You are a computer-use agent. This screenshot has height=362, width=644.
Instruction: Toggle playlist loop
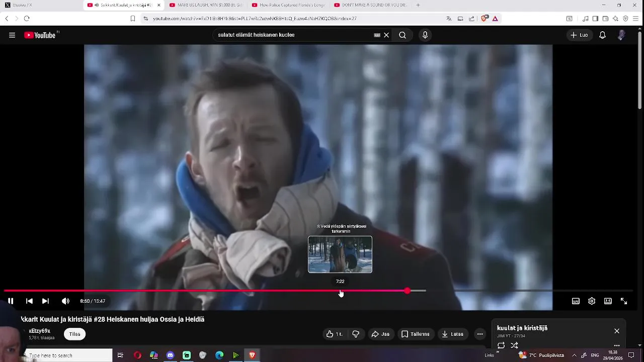tap(501, 345)
